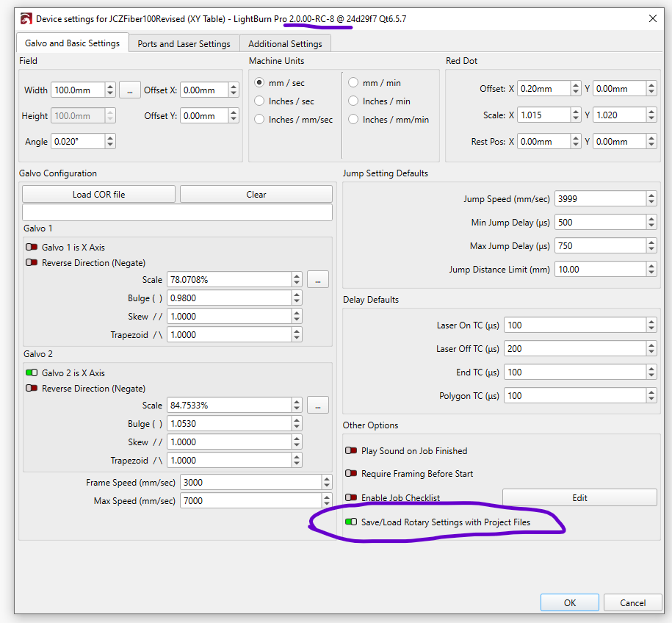Enable Require Framing Before Start
The height and width of the screenshot is (623, 672).
[351, 473]
